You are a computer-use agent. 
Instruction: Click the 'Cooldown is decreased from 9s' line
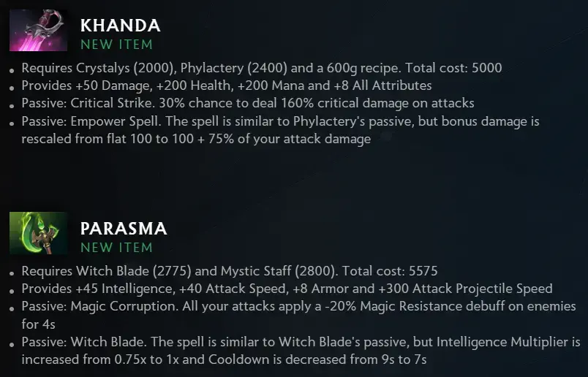(224, 359)
